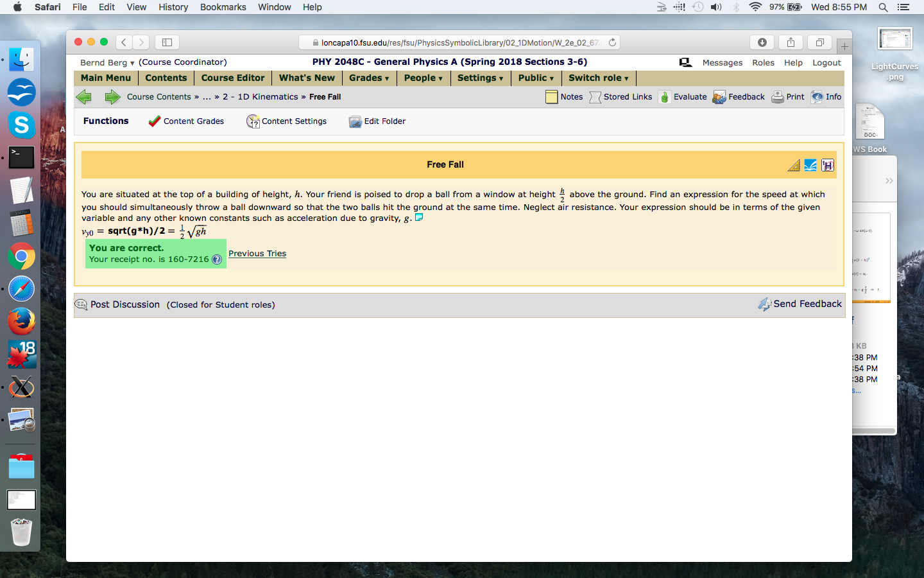Show all Safari tabs button
The width and height of the screenshot is (924, 578).
tap(819, 42)
